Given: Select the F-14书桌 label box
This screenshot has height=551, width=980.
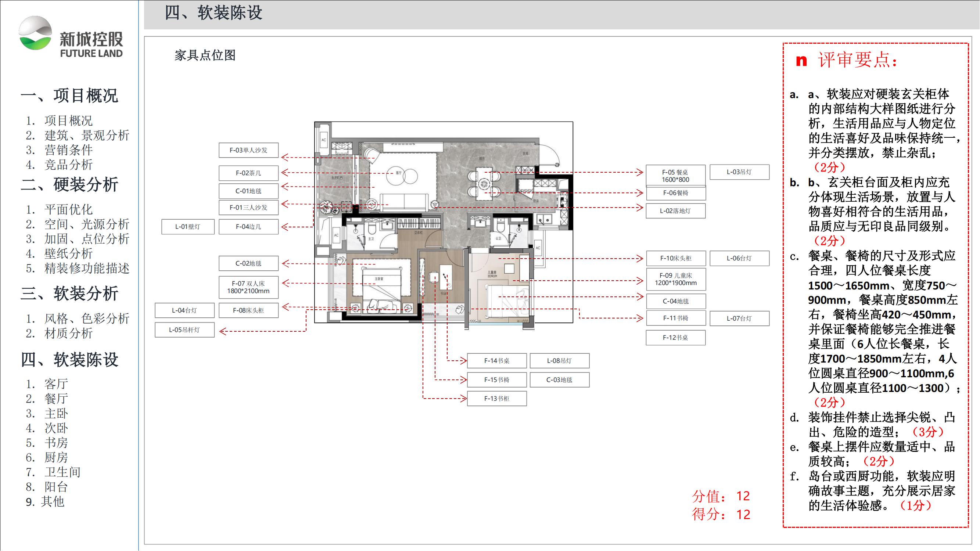Looking at the screenshot, I should (497, 361).
